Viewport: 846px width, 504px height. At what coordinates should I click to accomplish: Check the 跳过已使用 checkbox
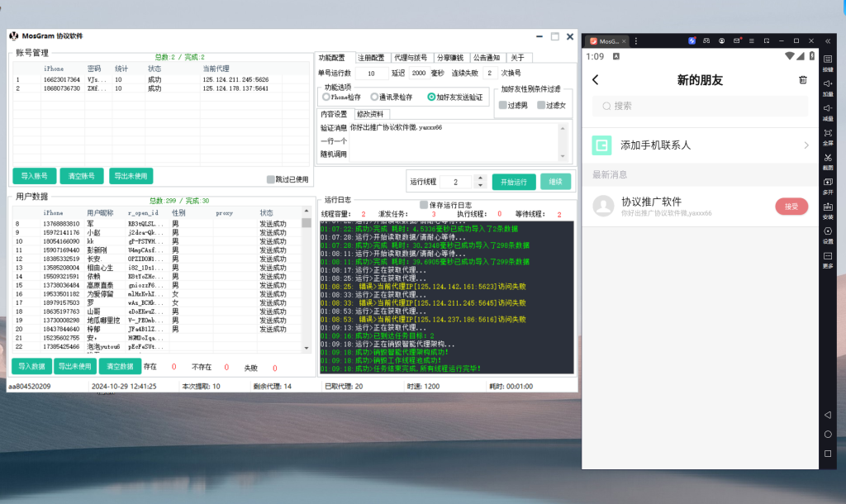271,178
